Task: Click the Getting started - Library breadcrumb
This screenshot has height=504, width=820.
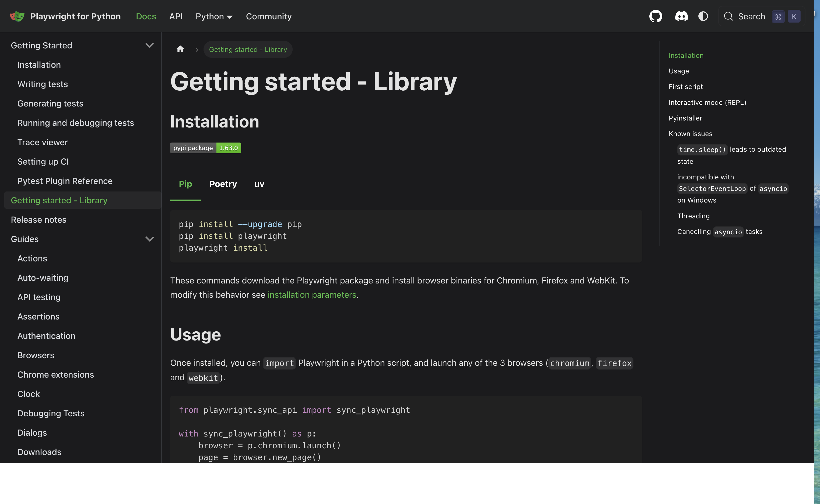Action: pyautogui.click(x=248, y=49)
